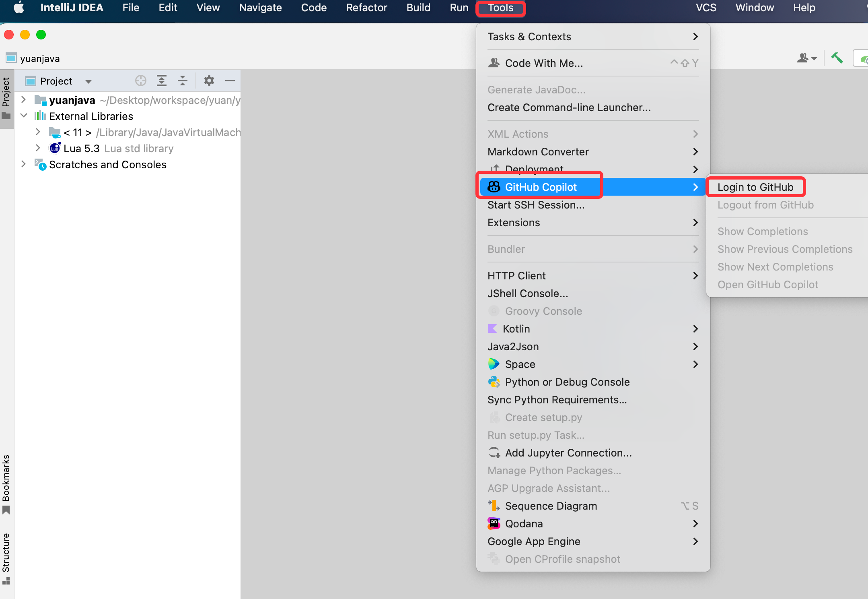Open Project panel gear settings
The width and height of the screenshot is (868, 599).
click(x=209, y=81)
